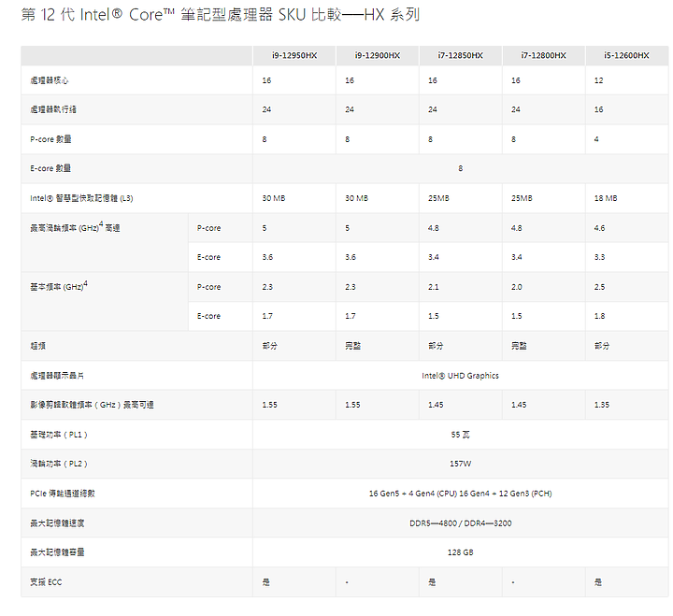The width and height of the screenshot is (673, 616).
Task: Click core count '12' for i5-12600HX
Action: pos(599,80)
